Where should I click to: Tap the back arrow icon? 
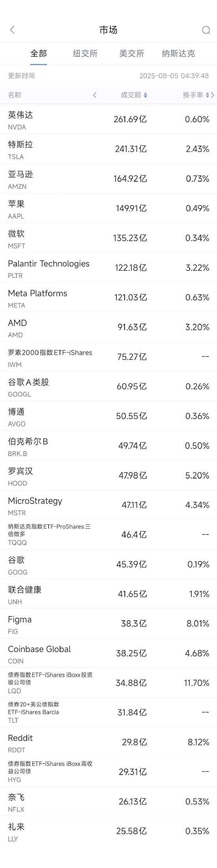click(12, 30)
